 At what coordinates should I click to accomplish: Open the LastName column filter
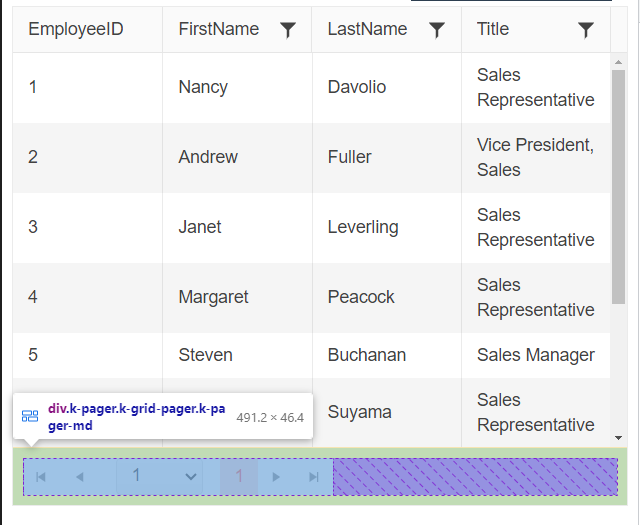point(437,30)
